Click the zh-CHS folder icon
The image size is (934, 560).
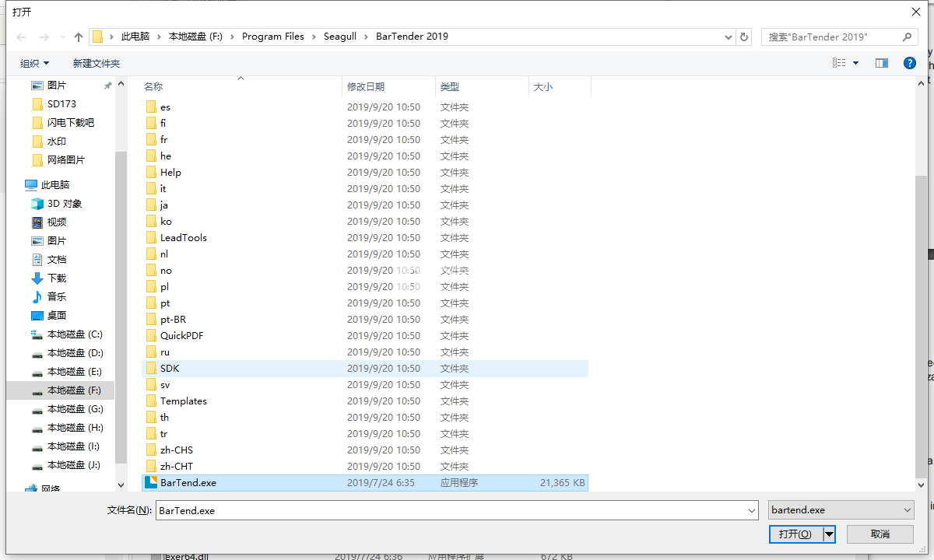[x=151, y=450]
